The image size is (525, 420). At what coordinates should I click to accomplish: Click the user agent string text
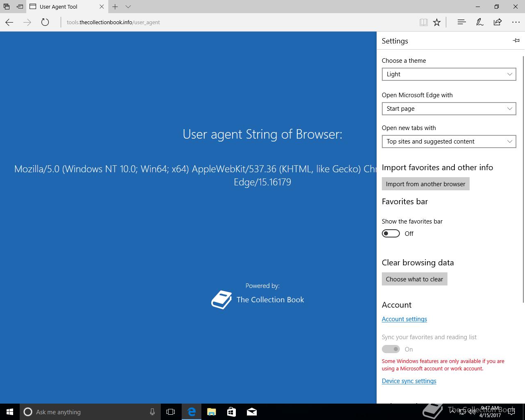195,175
